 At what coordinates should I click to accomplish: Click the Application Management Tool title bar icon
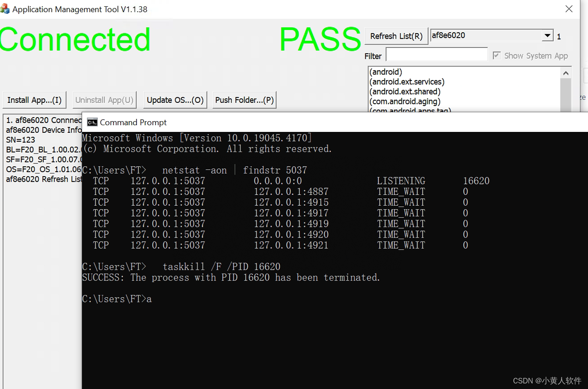[x=6, y=9]
